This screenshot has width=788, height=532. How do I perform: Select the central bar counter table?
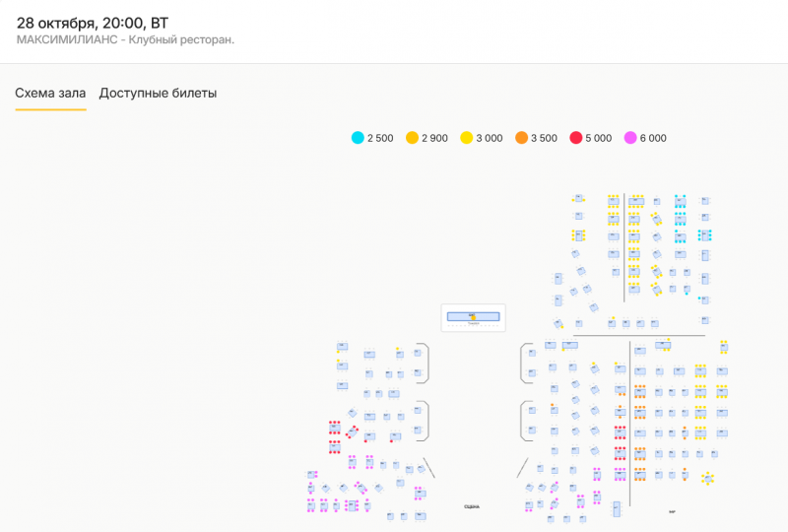(x=473, y=317)
